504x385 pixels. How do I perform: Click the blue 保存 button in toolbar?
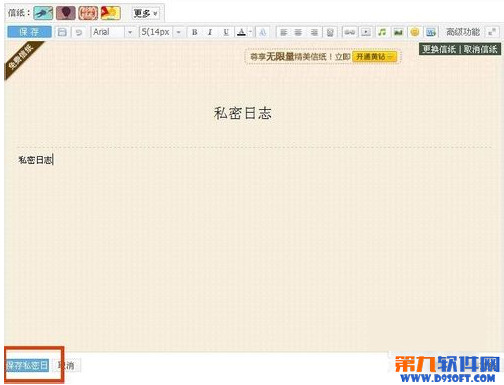[x=29, y=32]
